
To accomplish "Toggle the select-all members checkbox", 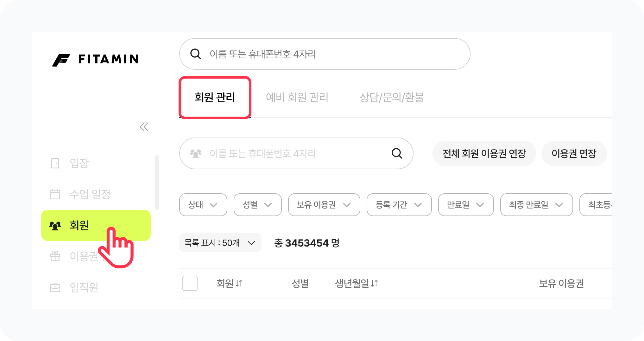I will tap(190, 283).
